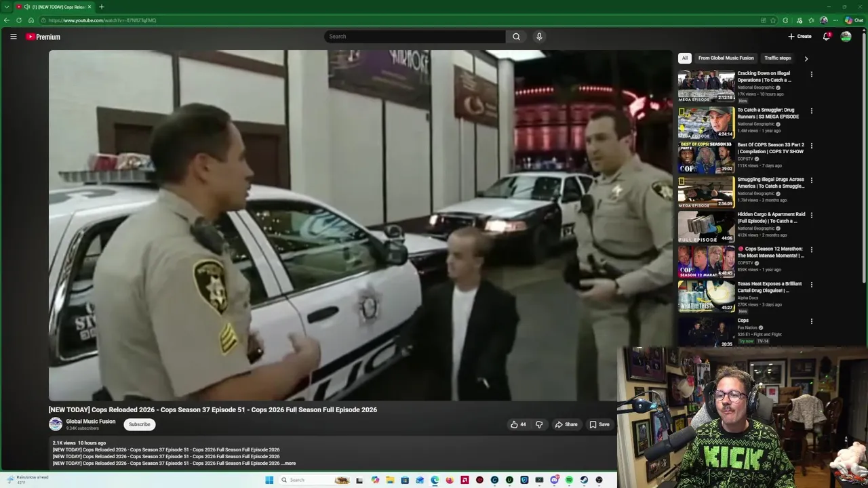Open the YouTube account avatar menu

click(846, 37)
